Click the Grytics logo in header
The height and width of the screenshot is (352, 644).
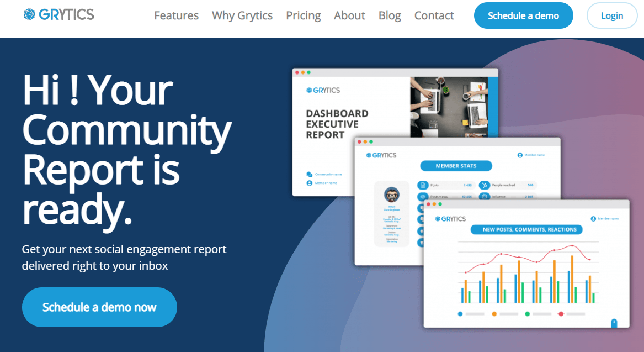(58, 14)
